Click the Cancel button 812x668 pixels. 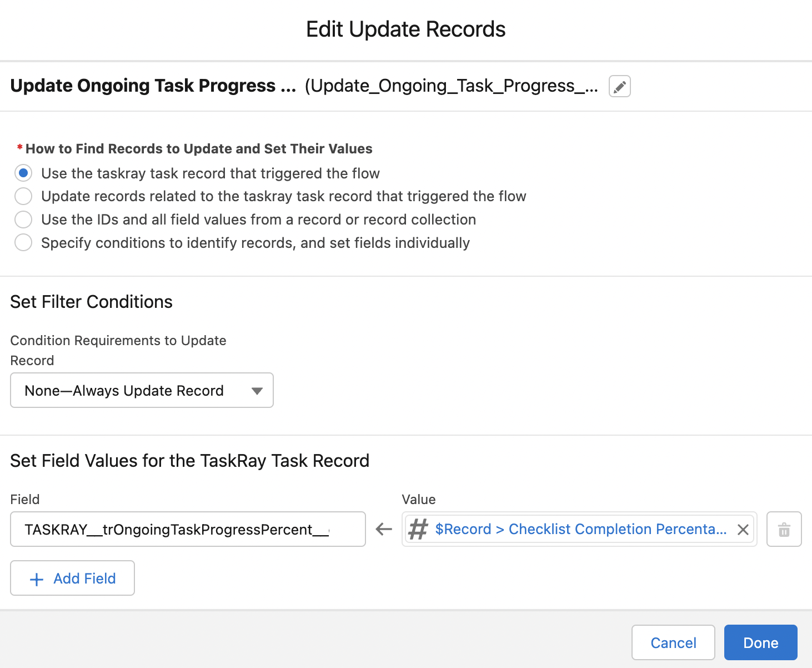(673, 642)
